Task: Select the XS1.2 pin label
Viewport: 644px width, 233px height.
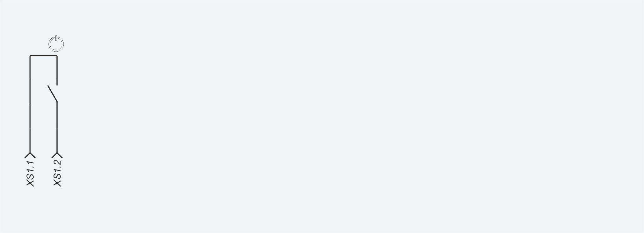Action: tap(57, 173)
